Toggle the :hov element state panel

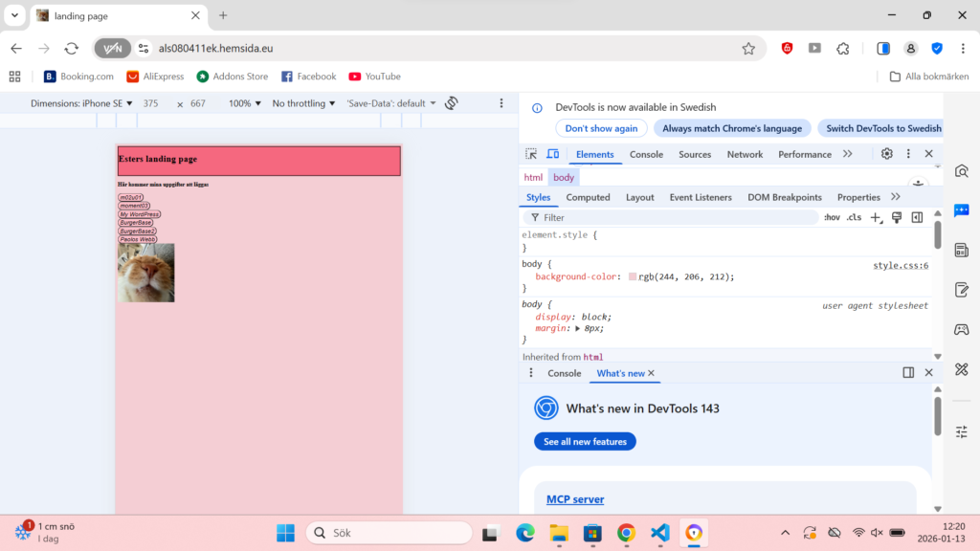click(832, 218)
